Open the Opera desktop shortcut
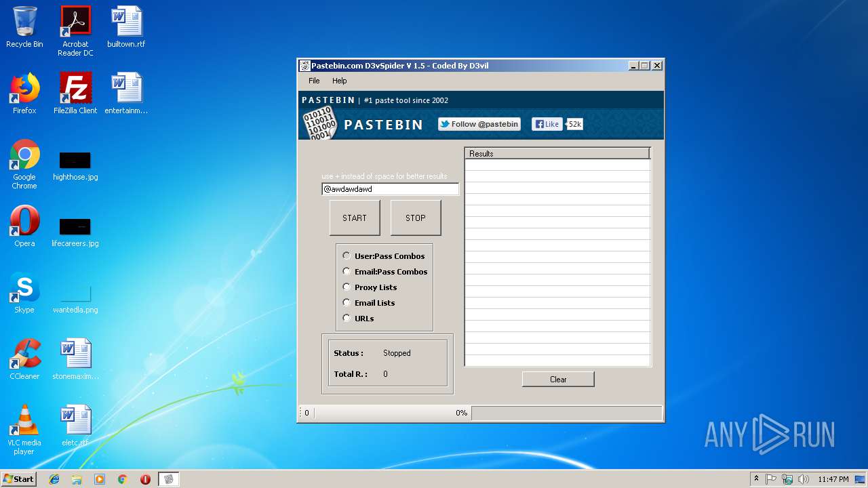Viewport: 868px width, 488px height. [24, 226]
